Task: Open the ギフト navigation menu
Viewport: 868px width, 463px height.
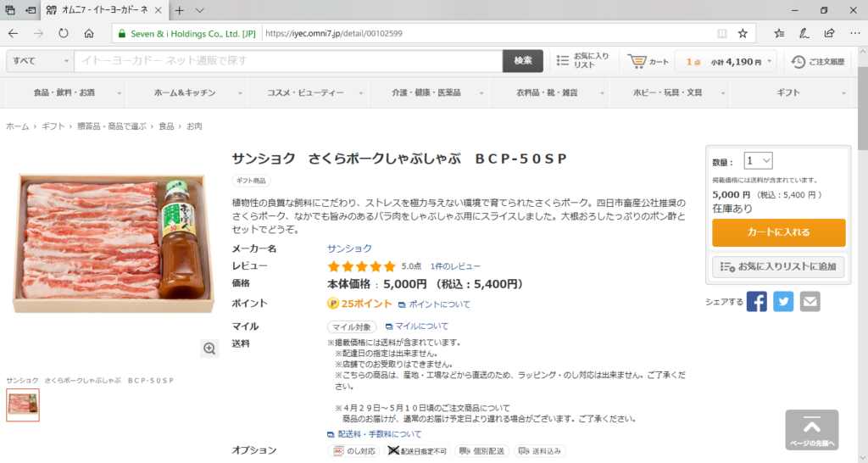Action: [x=791, y=92]
